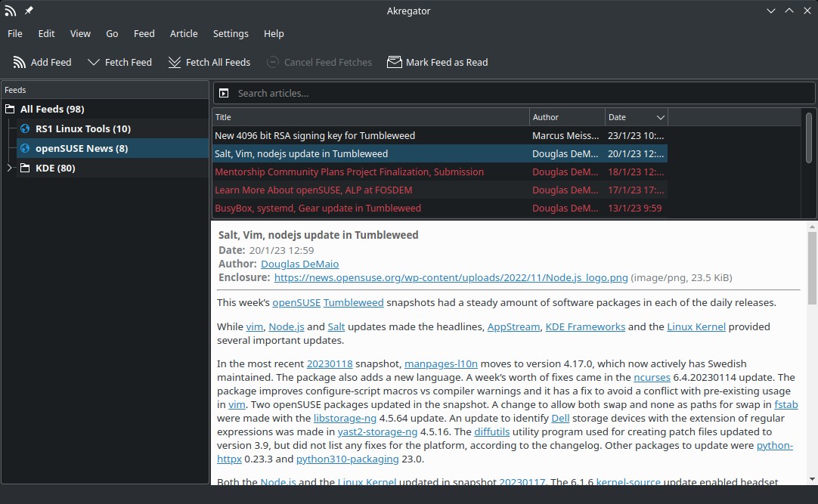This screenshot has width=818, height=504.
Task: Click the Feeds panel header
Action: point(105,90)
